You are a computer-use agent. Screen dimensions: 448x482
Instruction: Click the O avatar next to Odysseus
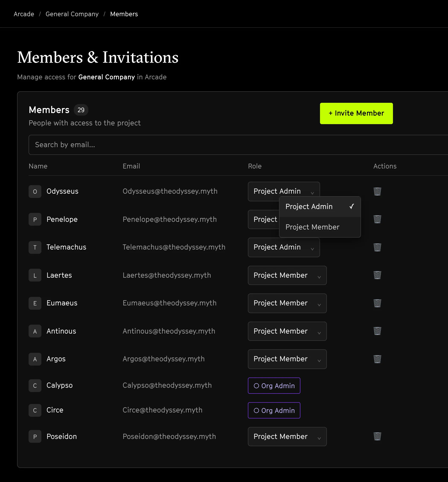coord(35,192)
